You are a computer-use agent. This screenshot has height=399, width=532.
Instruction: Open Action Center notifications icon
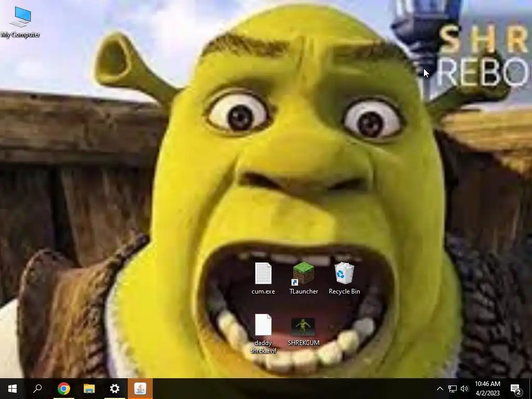tap(516, 389)
